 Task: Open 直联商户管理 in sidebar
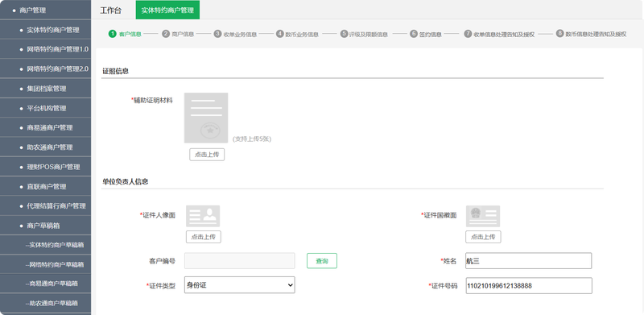(46, 187)
